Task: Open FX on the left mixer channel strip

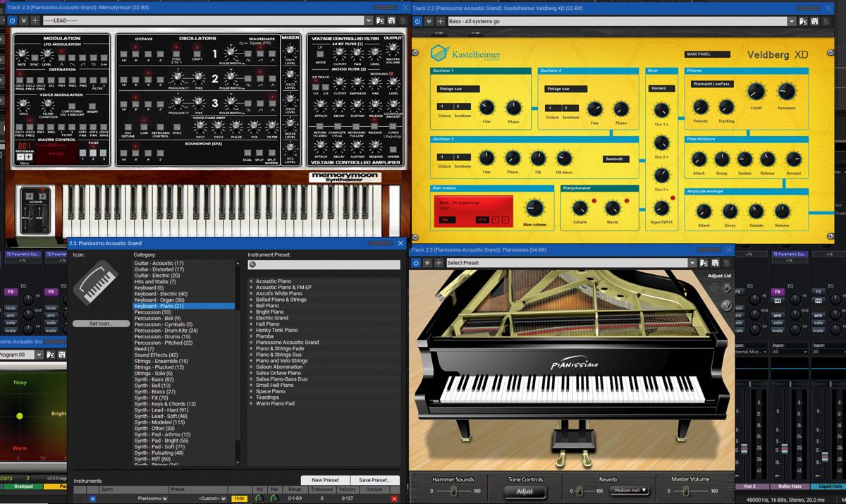Action: (x=11, y=290)
